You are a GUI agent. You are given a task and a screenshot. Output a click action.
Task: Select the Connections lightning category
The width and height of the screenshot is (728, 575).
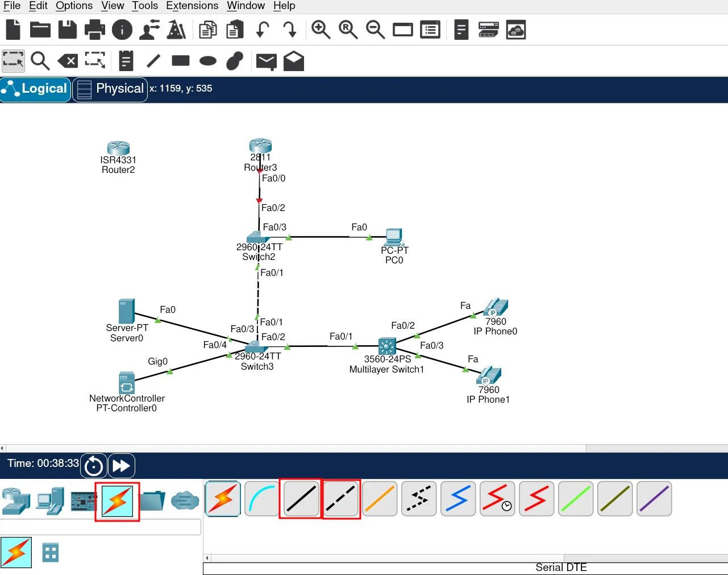117,501
